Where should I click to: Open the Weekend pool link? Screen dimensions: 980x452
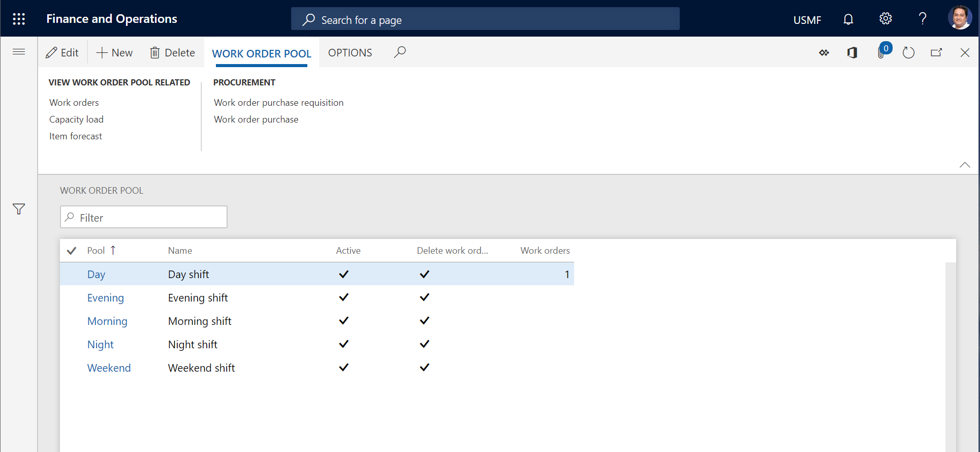pos(109,368)
